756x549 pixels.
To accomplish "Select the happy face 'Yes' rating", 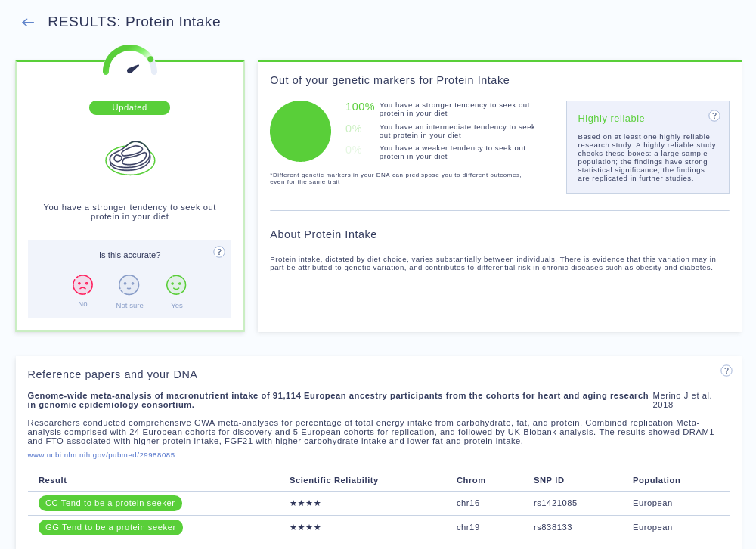I will [176, 284].
